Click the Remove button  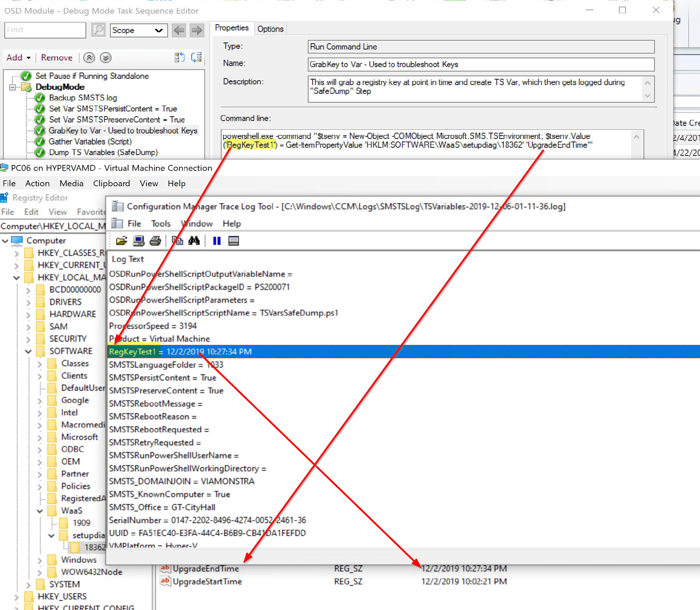(56, 58)
